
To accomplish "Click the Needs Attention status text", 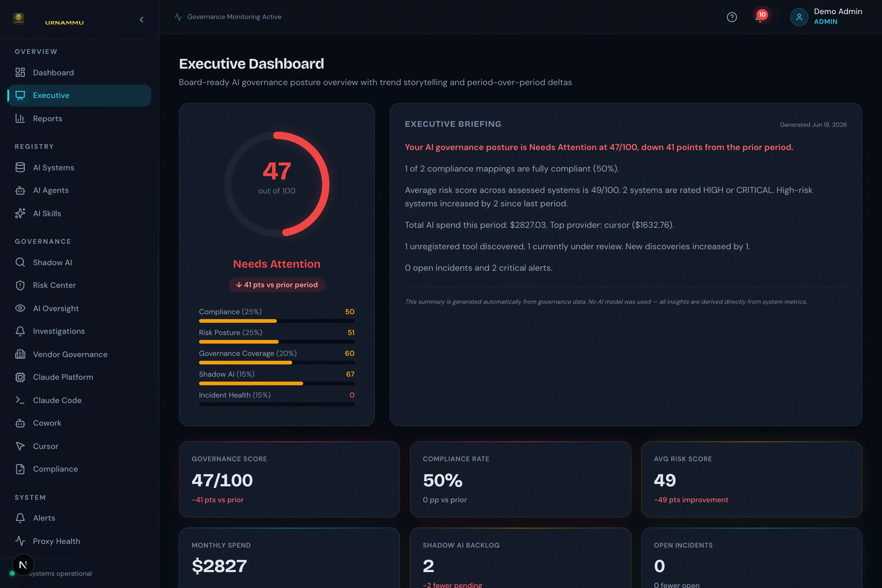I will tap(277, 264).
